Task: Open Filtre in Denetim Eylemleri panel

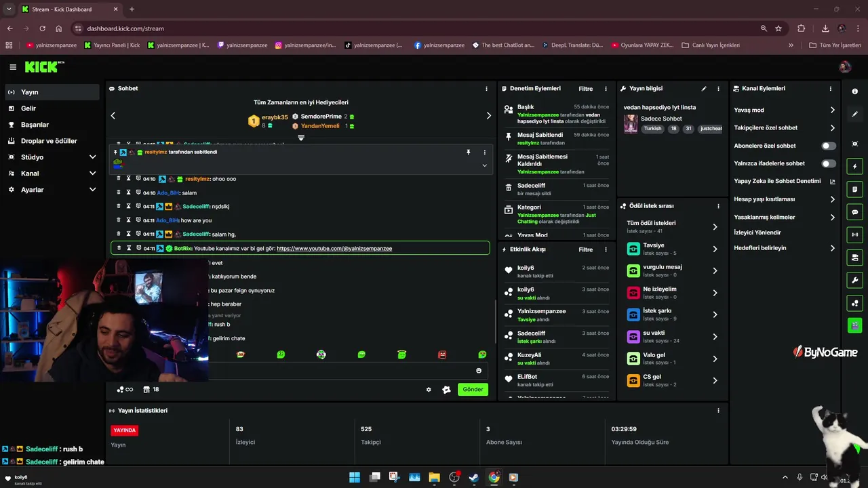Action: click(x=585, y=89)
